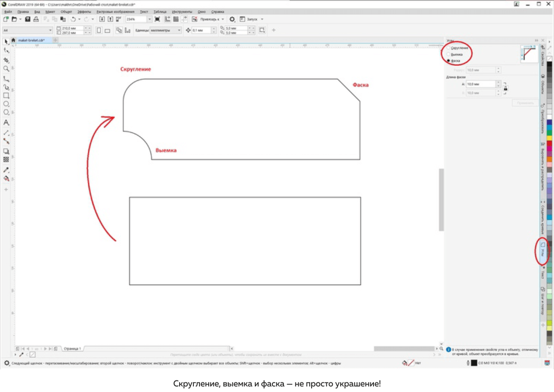Screen dimensions: 554x392
Task: Open the Свойства docker tab
Action: coord(543,56)
